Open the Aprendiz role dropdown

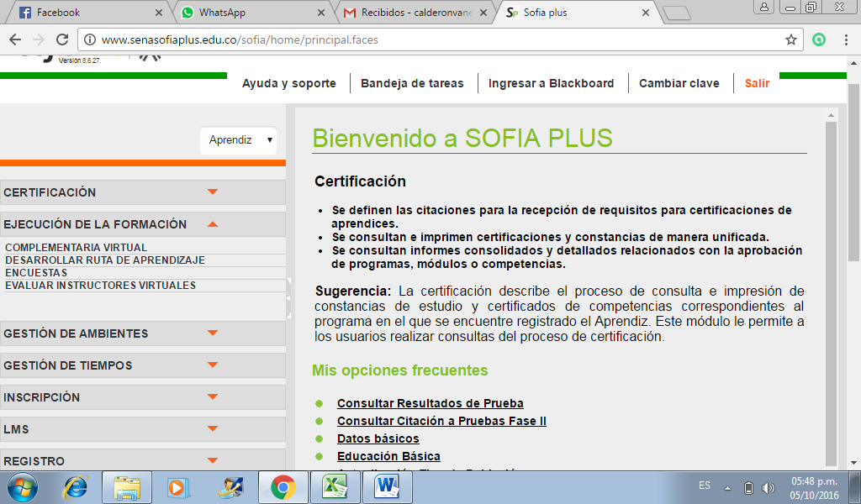tap(238, 140)
